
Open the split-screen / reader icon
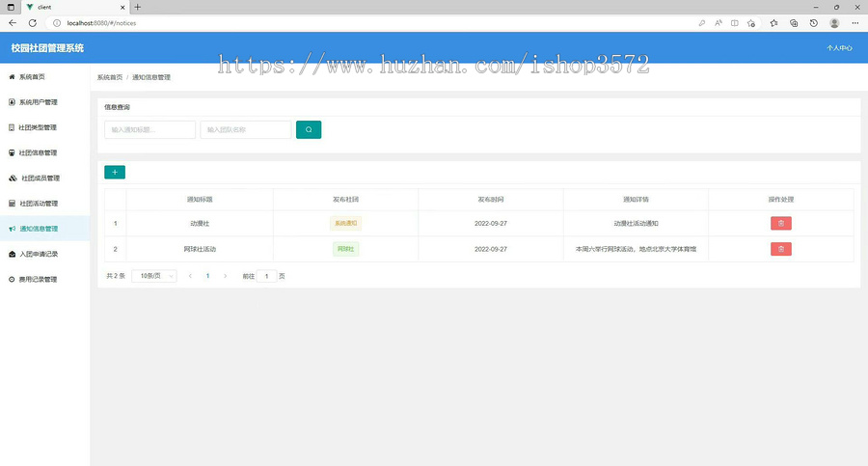pos(735,23)
